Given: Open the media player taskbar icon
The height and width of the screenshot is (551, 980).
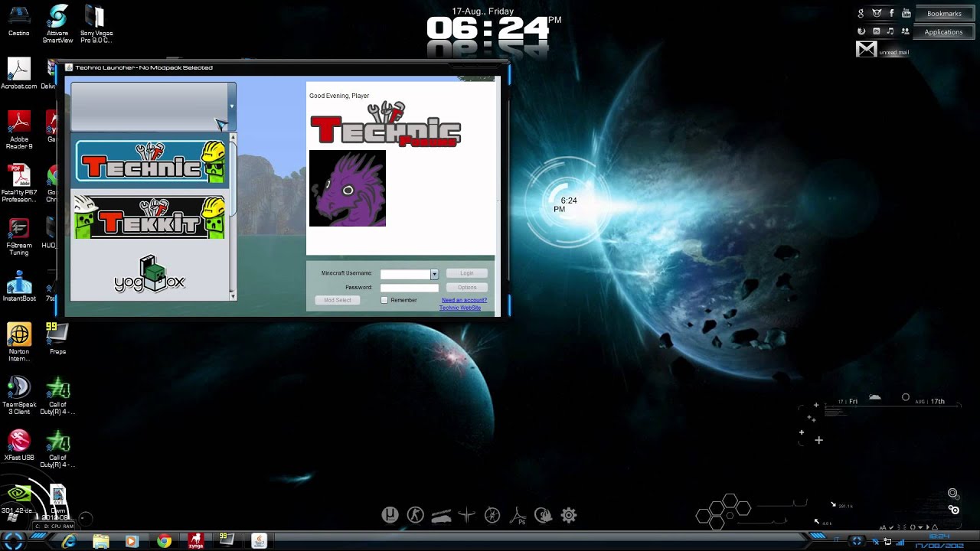Looking at the screenshot, I should 132,541.
